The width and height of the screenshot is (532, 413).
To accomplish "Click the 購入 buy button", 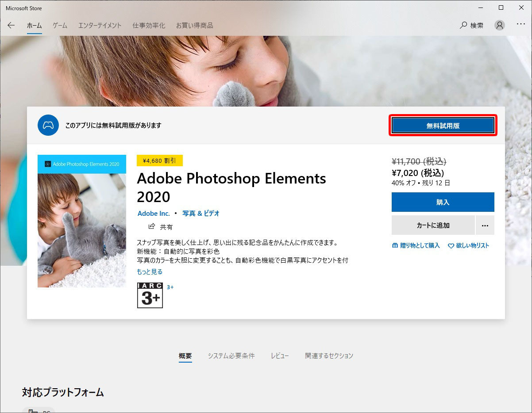I will tap(443, 202).
